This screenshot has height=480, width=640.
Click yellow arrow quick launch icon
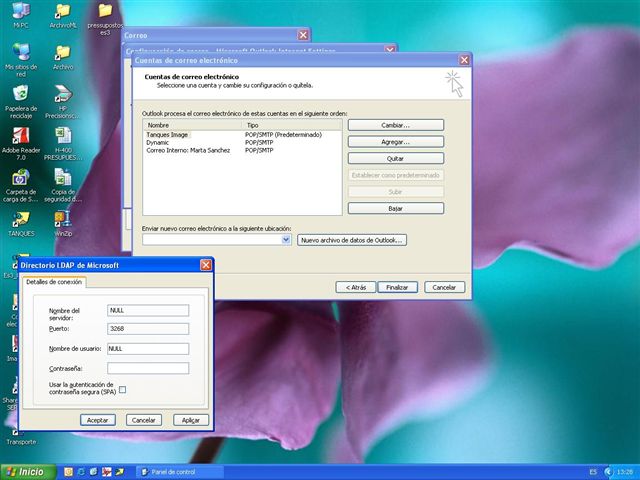tap(119, 472)
